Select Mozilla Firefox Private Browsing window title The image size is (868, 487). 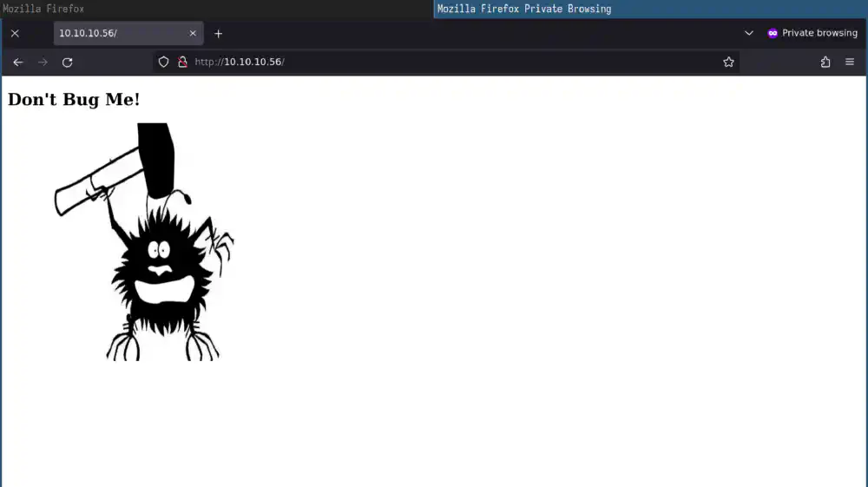click(524, 9)
